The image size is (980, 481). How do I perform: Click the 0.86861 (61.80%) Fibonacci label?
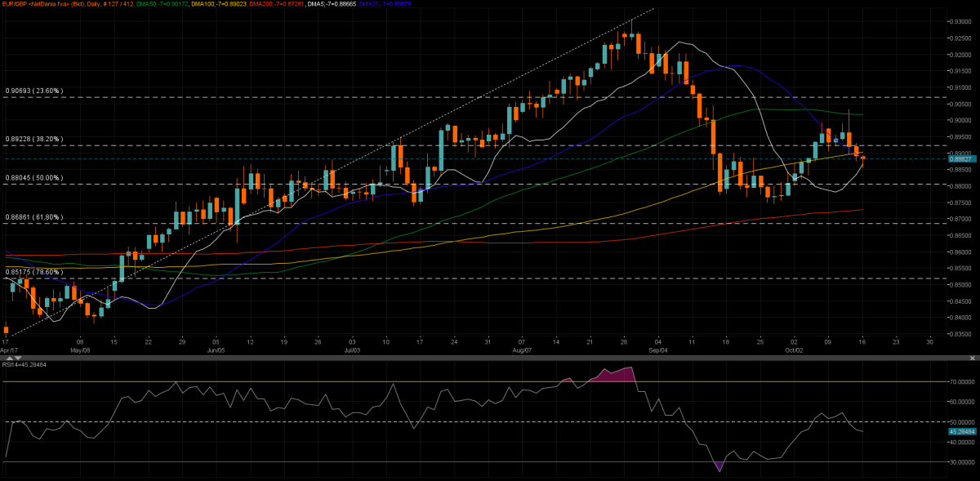[34, 216]
